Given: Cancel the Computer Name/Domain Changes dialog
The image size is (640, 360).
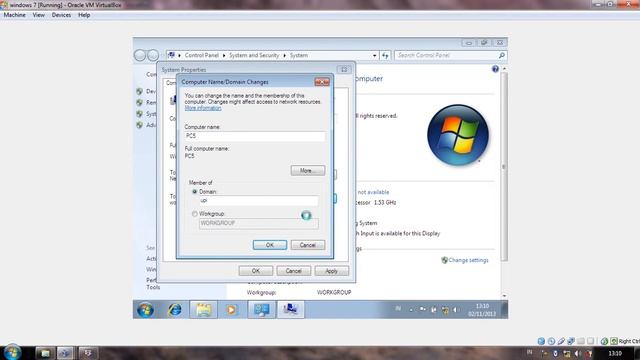Looking at the screenshot, I should click(x=308, y=245).
